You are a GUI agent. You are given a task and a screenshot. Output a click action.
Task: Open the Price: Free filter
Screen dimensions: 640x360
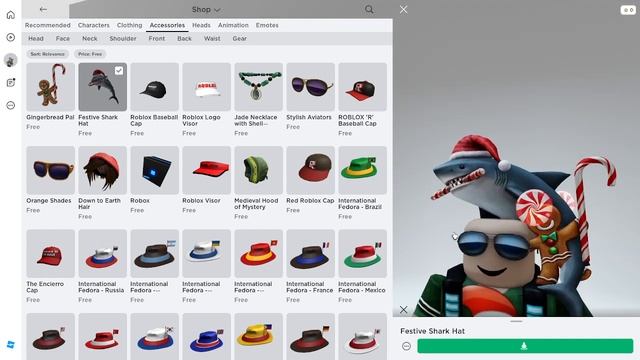point(90,54)
